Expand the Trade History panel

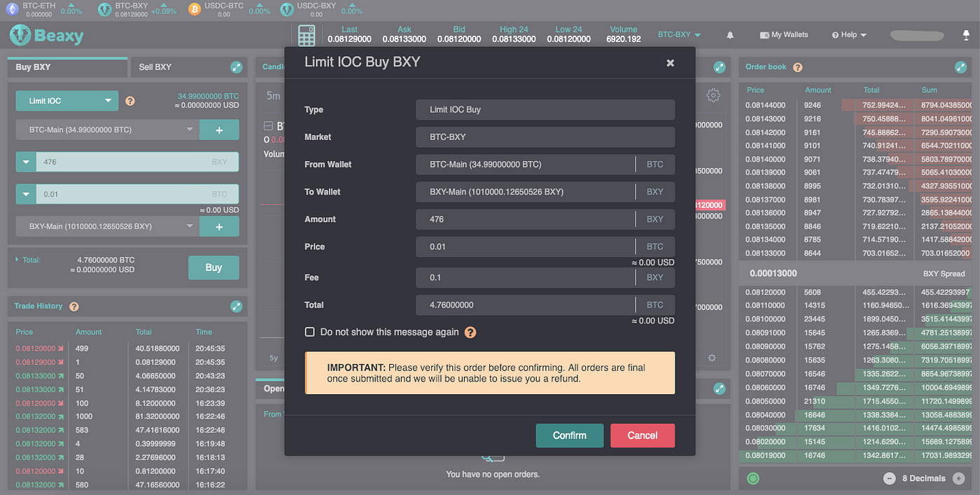pos(237,306)
